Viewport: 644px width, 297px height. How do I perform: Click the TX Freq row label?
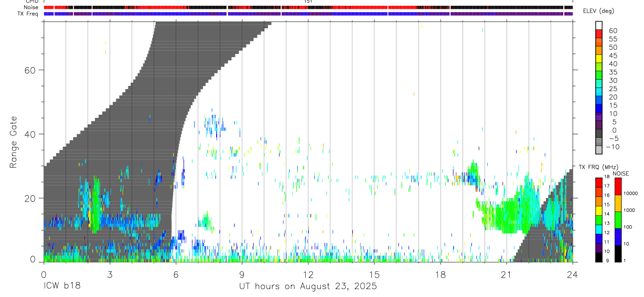pyautogui.click(x=28, y=14)
